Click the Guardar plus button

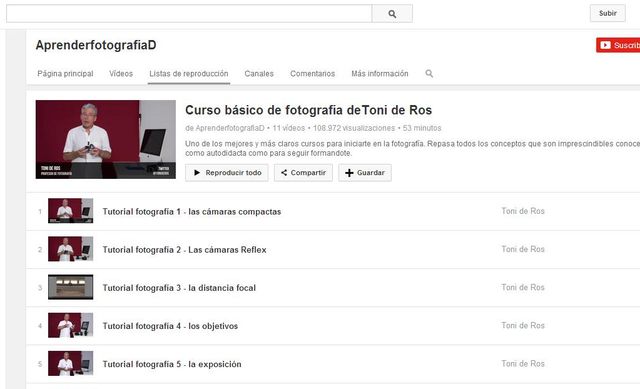(365, 173)
